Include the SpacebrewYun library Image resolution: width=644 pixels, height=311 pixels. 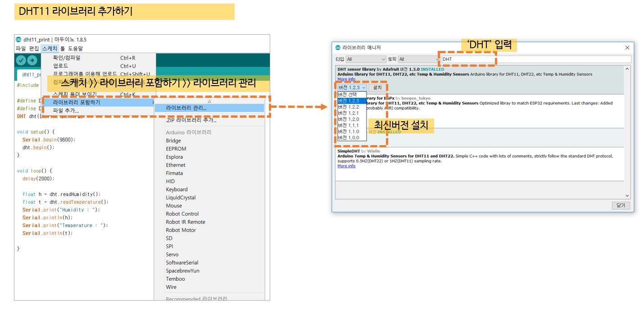pos(182,271)
